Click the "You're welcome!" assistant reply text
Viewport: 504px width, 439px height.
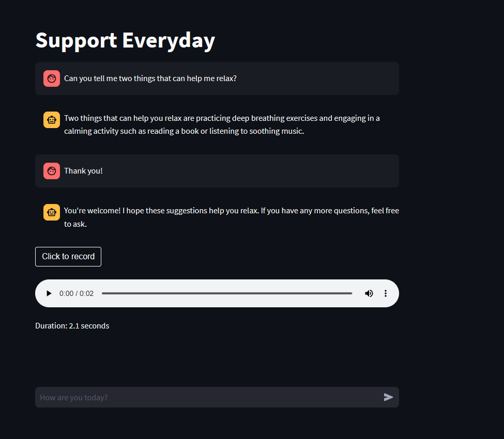[x=231, y=211]
